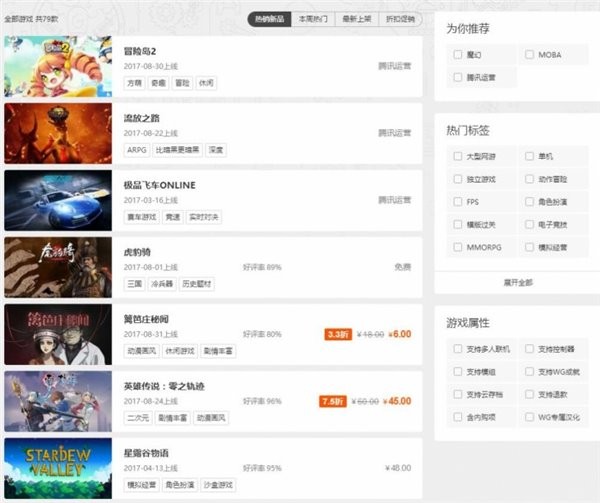
Task: Toggle the MMORPG tag checkbox
Action: click(458, 246)
